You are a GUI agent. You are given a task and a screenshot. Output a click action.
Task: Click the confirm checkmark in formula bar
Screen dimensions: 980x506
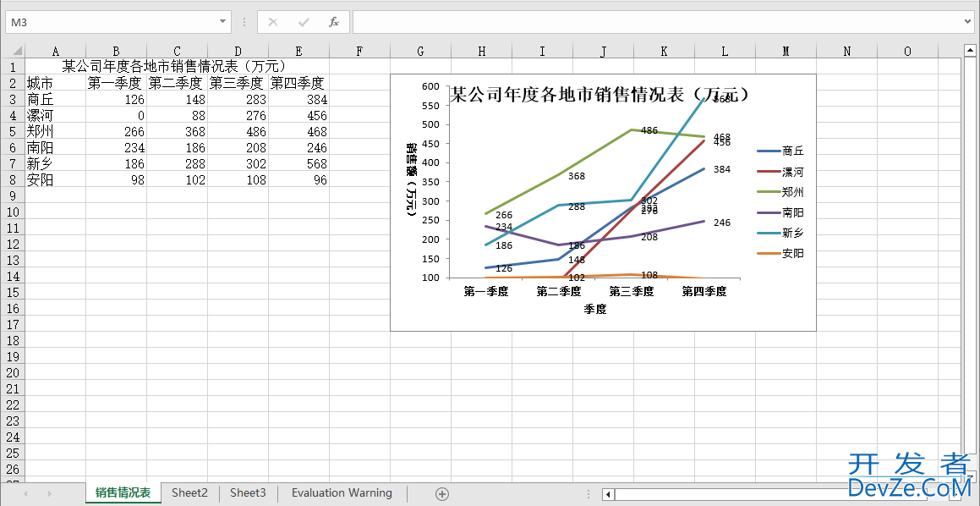click(x=304, y=22)
